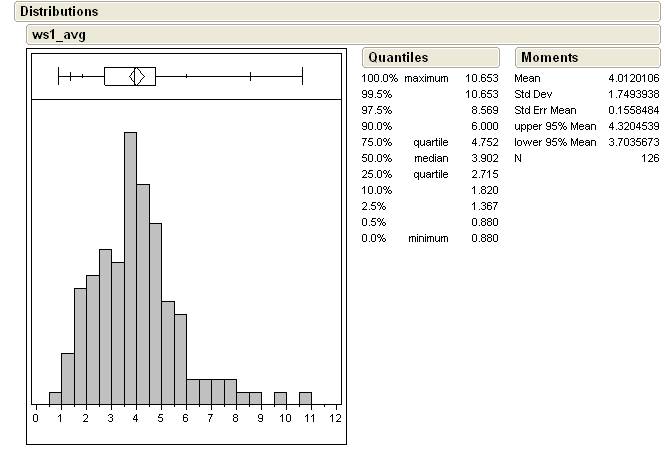Click the 'upper 95% Mean' label

click(555, 126)
